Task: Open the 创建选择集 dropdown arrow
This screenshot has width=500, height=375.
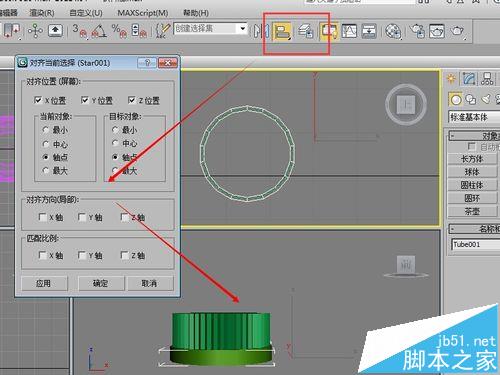Action: [243, 29]
